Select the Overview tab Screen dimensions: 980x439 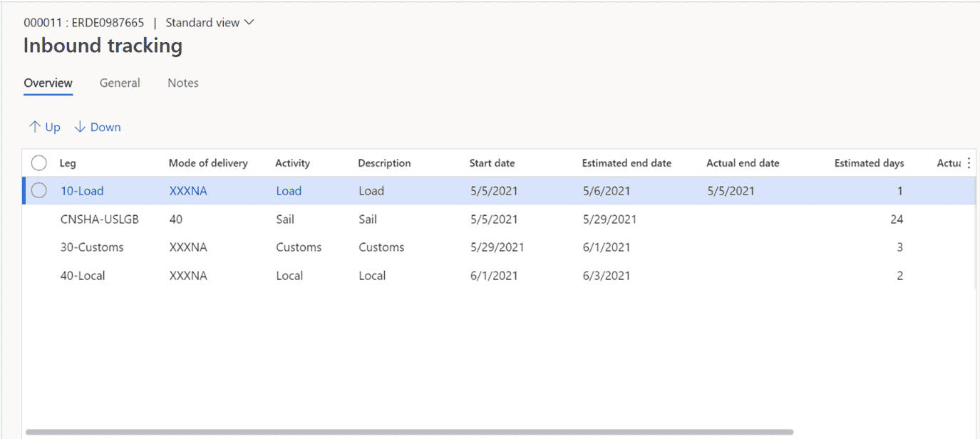(47, 83)
